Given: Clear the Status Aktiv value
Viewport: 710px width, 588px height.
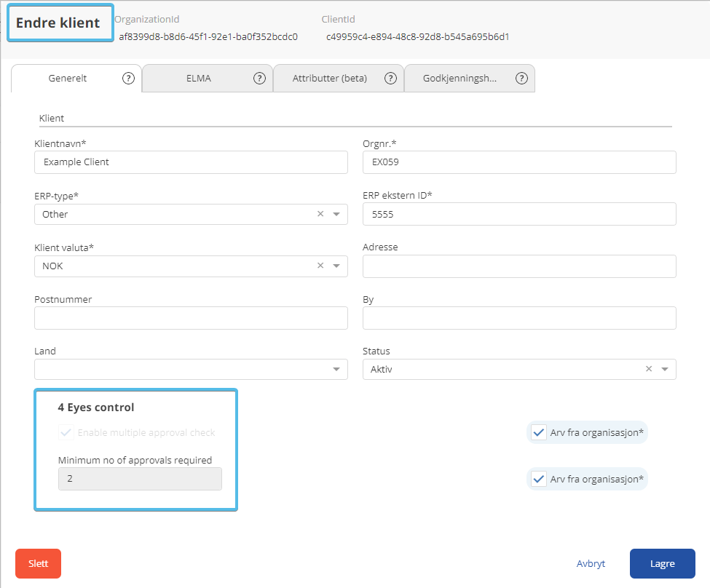Looking at the screenshot, I should 649,370.
